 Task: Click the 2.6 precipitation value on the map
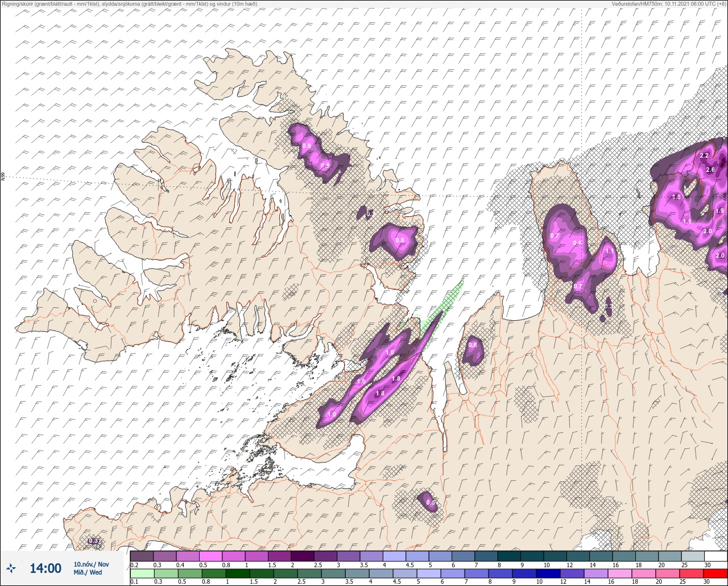(710, 170)
